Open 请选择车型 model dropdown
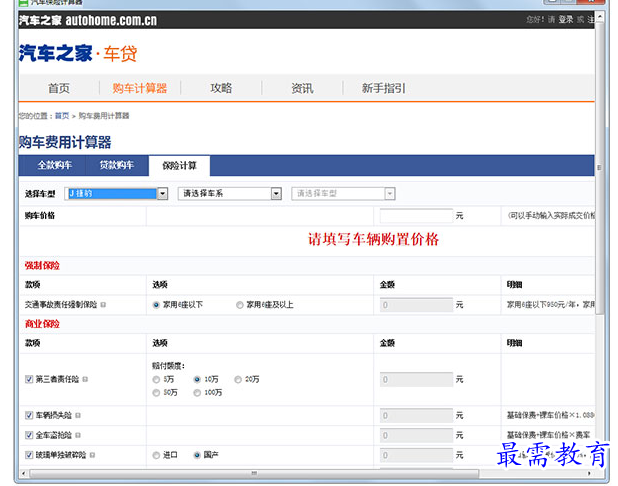The height and width of the screenshot is (486, 618). pos(343,194)
